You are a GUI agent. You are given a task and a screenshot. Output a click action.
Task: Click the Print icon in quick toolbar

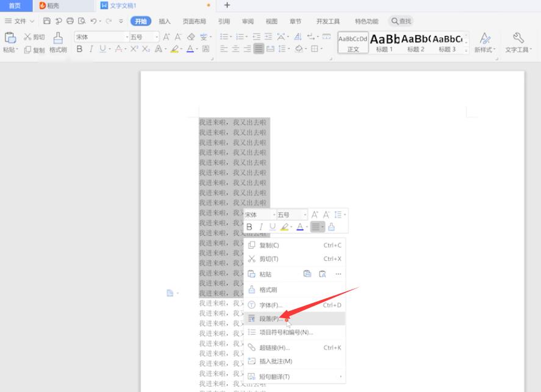(70, 21)
